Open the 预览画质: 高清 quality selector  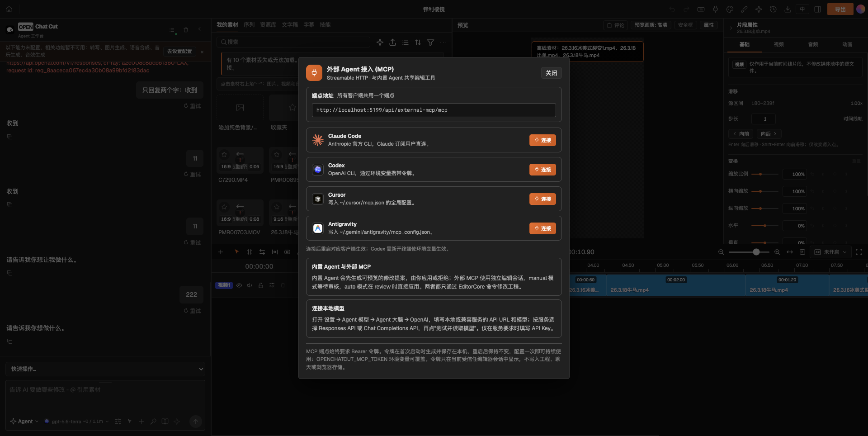pos(651,25)
